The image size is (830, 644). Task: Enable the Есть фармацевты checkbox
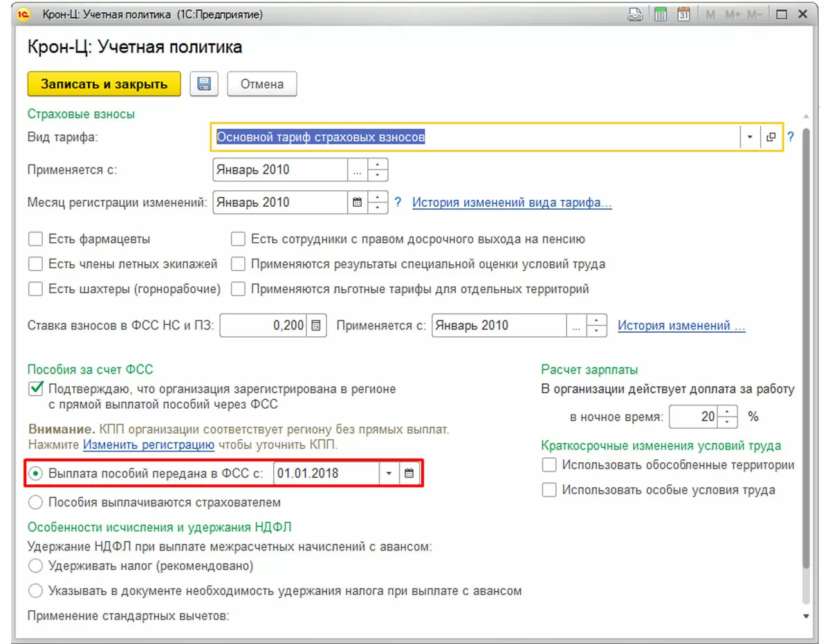pos(35,239)
